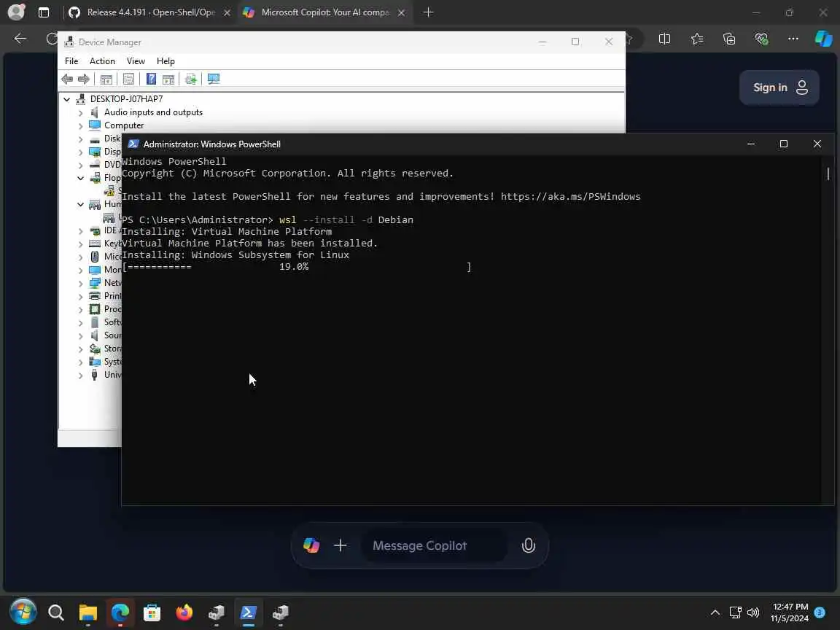The image size is (840, 630).
Task: Expand Disk drives node chevron
Action: point(80,139)
